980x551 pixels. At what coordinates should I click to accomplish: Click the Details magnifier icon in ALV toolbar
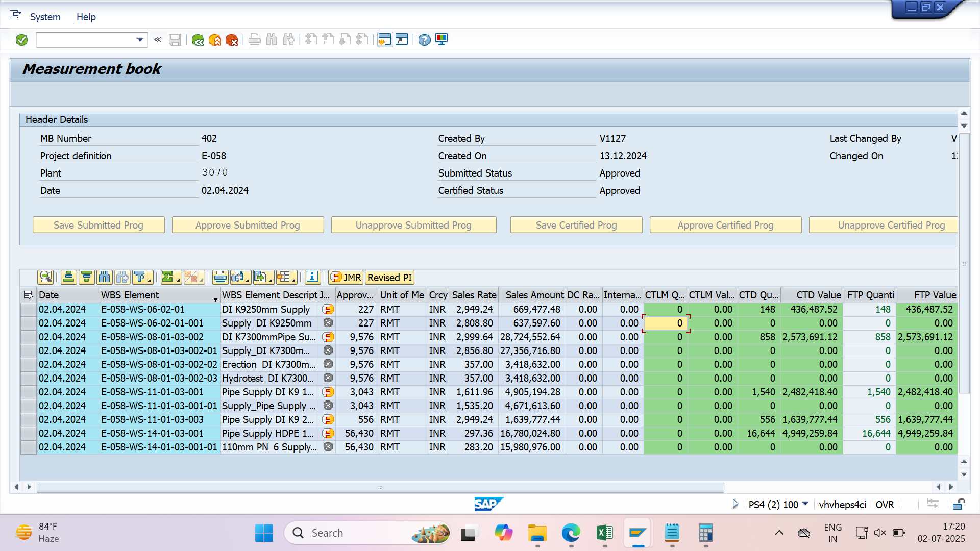[45, 277]
